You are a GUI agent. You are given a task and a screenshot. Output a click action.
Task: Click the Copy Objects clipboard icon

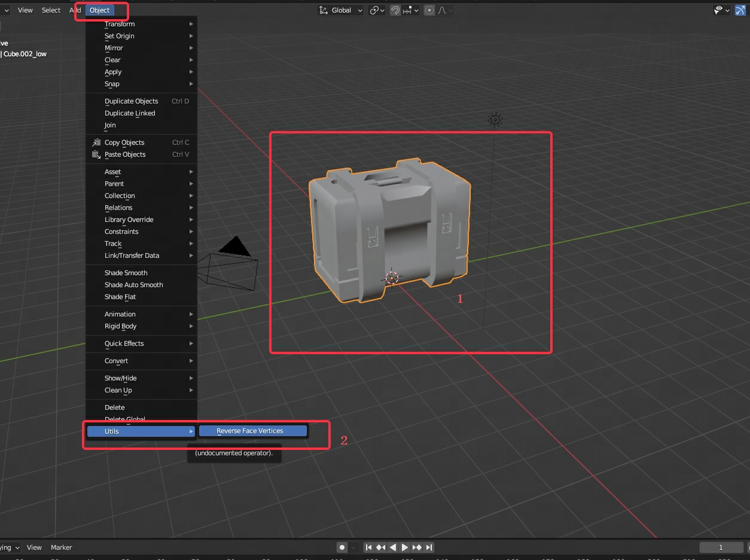[x=96, y=142]
